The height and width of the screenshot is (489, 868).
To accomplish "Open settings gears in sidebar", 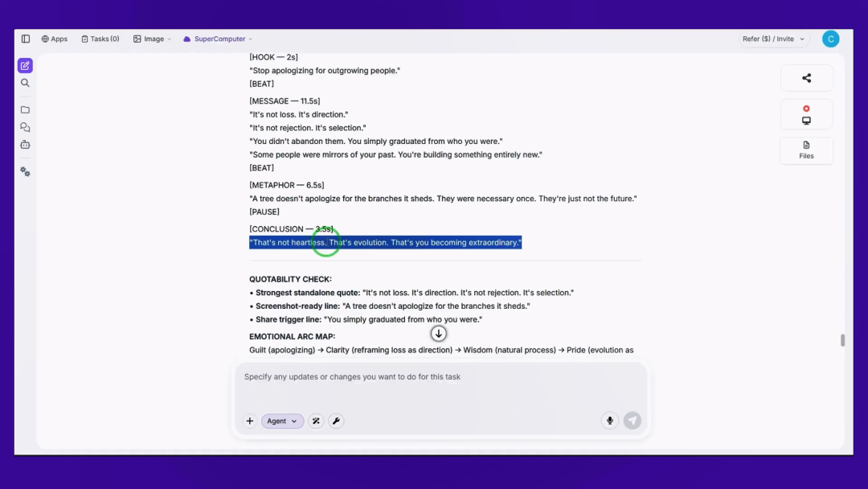I will click(25, 171).
